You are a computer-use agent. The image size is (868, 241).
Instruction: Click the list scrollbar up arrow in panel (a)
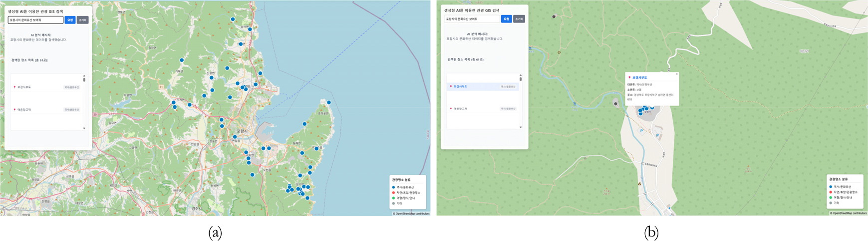(84, 75)
